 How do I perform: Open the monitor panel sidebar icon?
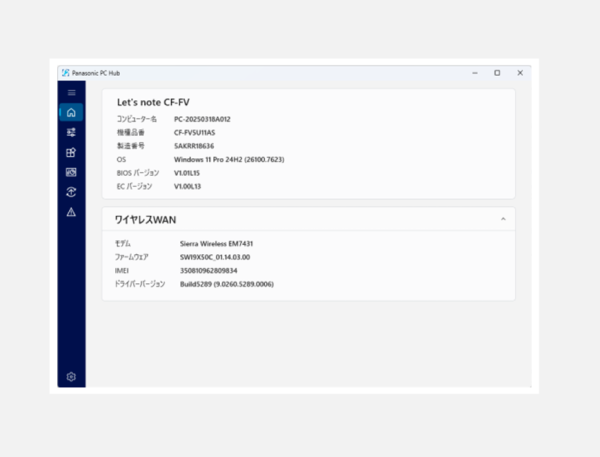(71, 172)
